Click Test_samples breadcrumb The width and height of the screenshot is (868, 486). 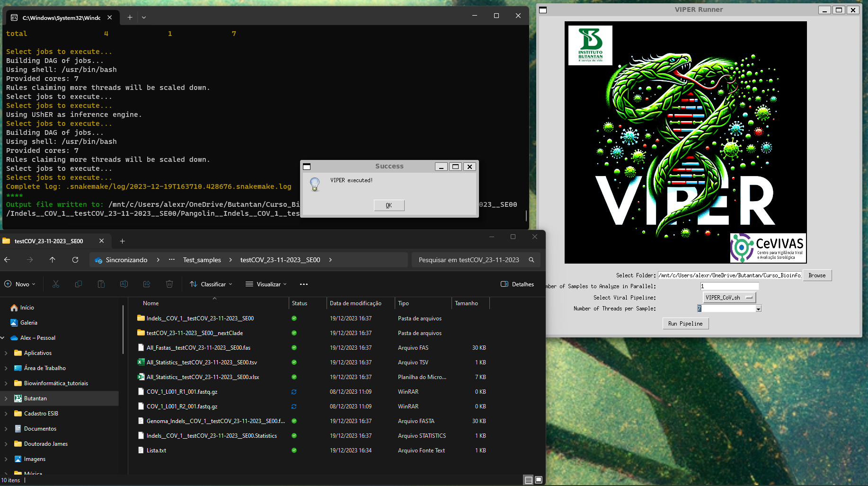coord(202,260)
